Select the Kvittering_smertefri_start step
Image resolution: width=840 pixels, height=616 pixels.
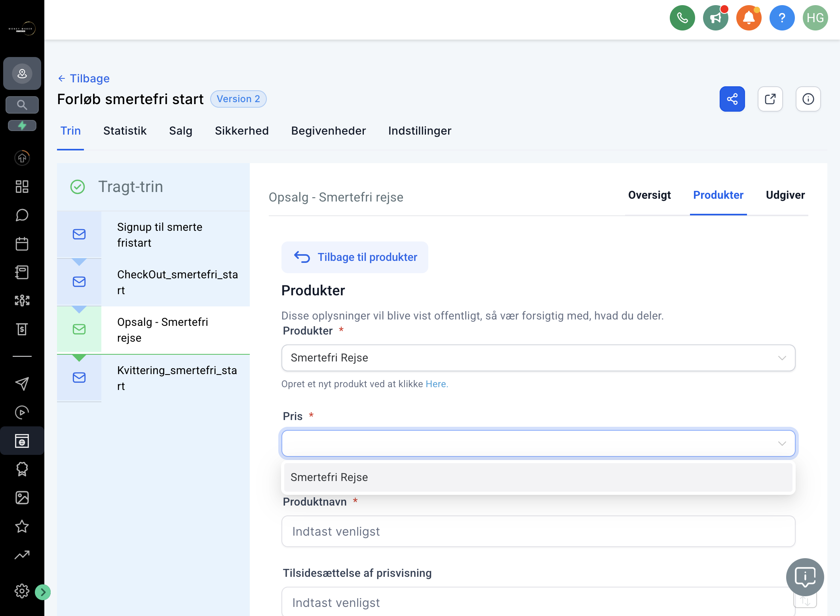coord(154,378)
